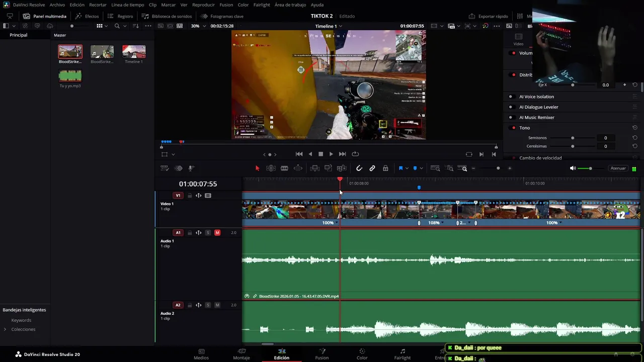The image size is (644, 362).
Task: Select the Tu y yo.mp3 audio thumbnail
Action: [70, 75]
